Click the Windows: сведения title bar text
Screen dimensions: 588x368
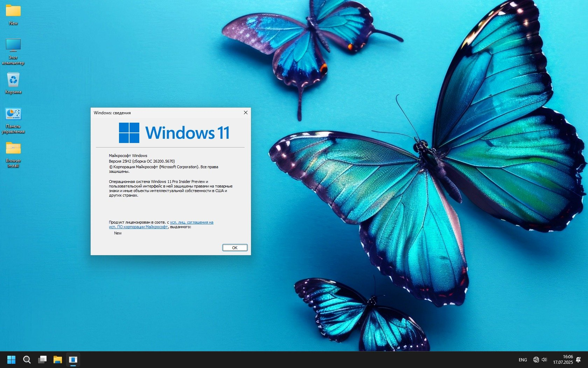(x=112, y=113)
